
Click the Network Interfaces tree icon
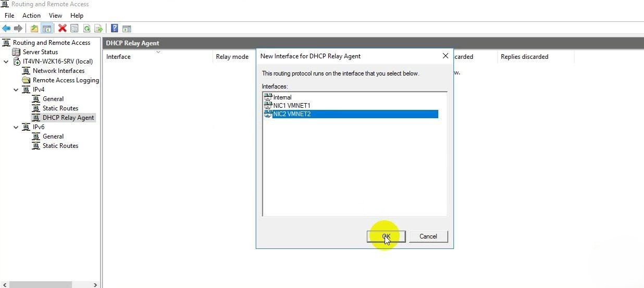point(27,71)
